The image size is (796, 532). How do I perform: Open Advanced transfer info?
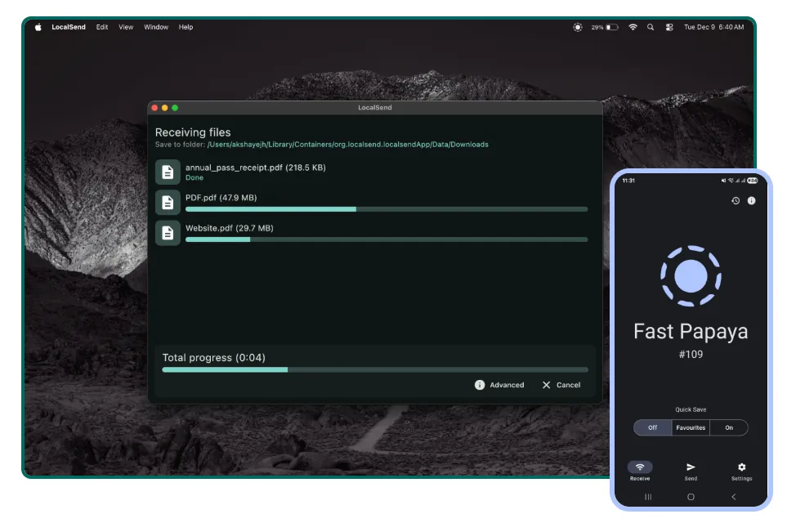[x=499, y=385]
